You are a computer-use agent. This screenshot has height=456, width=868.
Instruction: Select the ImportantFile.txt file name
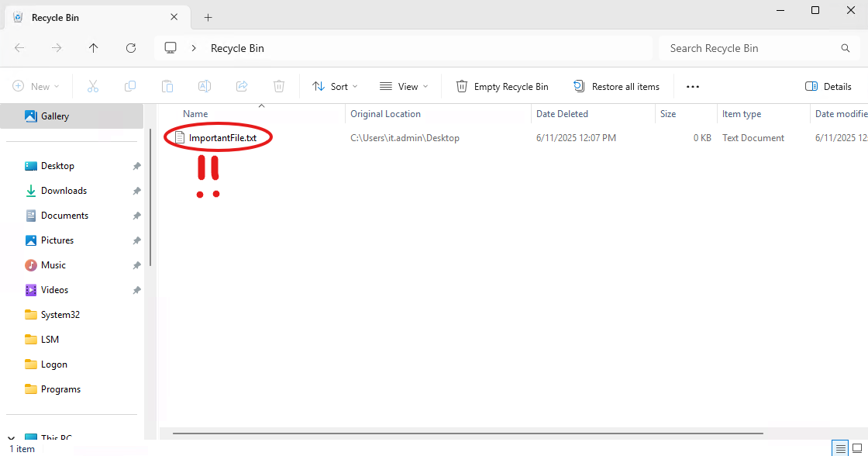point(222,138)
